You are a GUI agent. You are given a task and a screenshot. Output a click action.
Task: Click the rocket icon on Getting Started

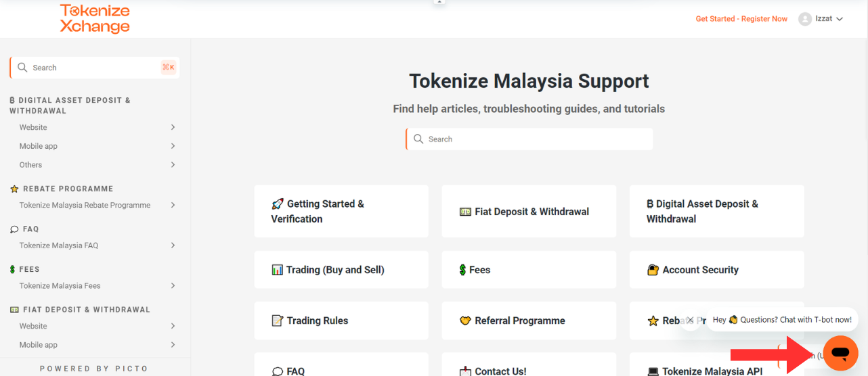click(x=278, y=204)
